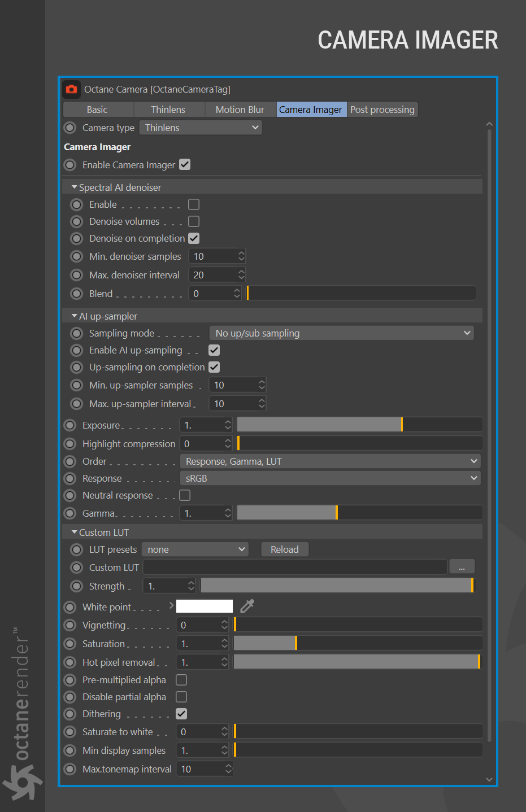Switch to the Post processing tab
The height and width of the screenshot is (812, 526).
coord(382,110)
